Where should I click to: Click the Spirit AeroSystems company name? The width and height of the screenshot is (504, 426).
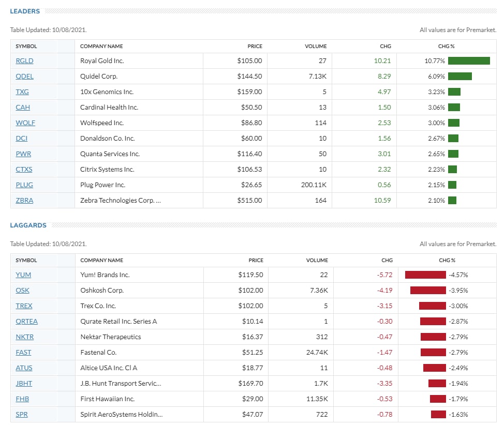tap(122, 415)
